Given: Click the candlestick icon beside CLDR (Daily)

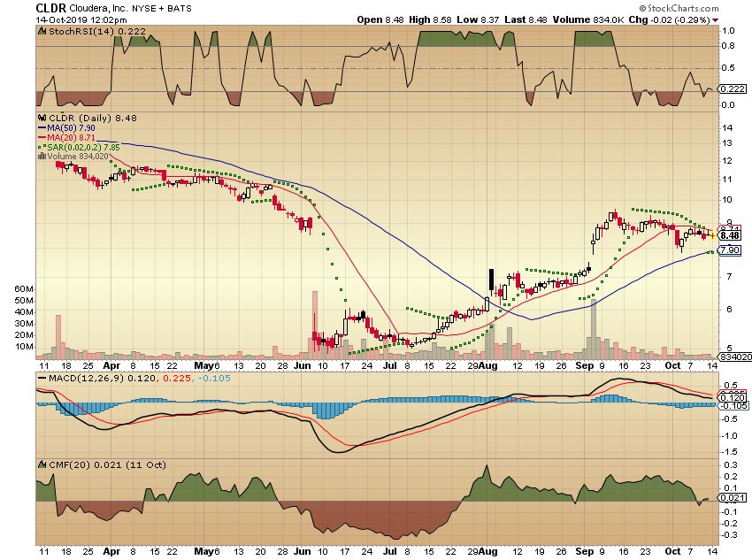Looking at the screenshot, I should tap(41, 116).
